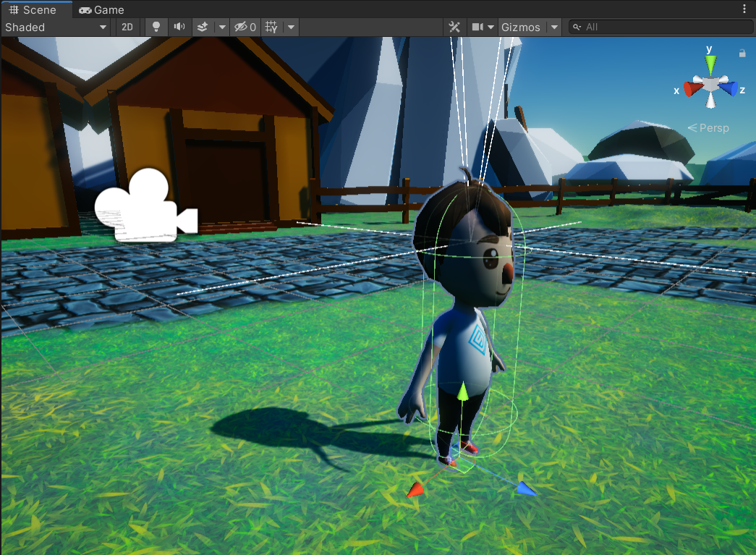Click the green Y axis cone on orientation gizmo
Viewport: 756px width, 555px height.
tap(711, 64)
